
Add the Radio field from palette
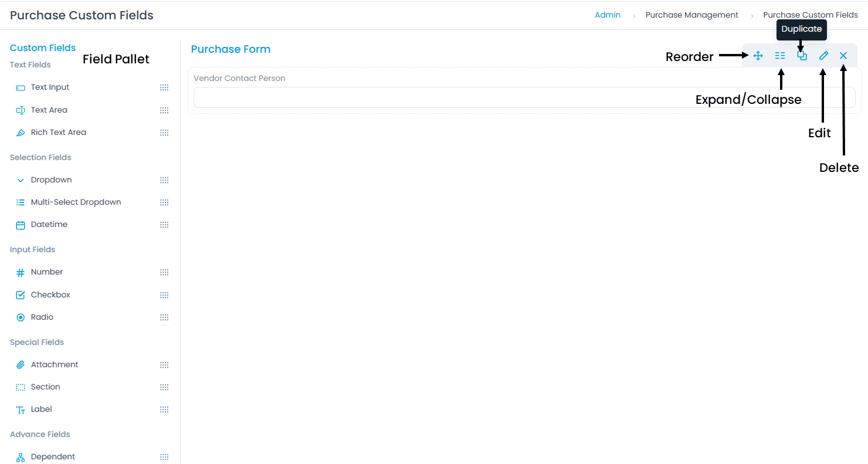[42, 317]
